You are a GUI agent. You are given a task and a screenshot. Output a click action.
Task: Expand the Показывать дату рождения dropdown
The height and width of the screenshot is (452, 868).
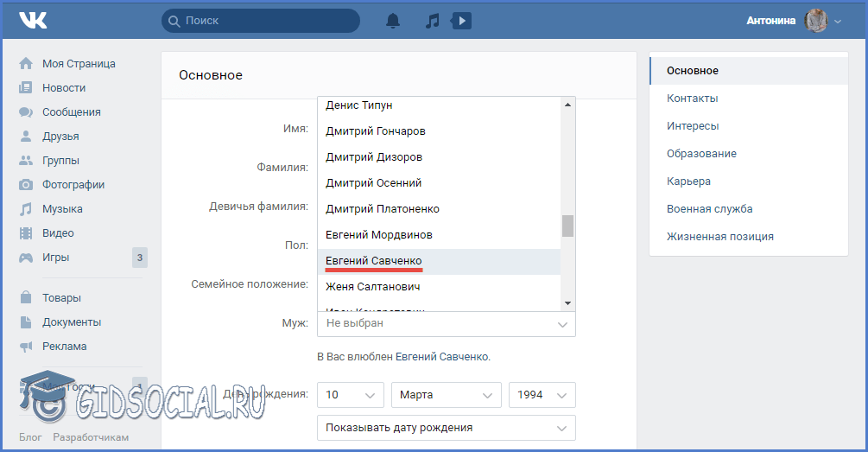[x=446, y=428]
